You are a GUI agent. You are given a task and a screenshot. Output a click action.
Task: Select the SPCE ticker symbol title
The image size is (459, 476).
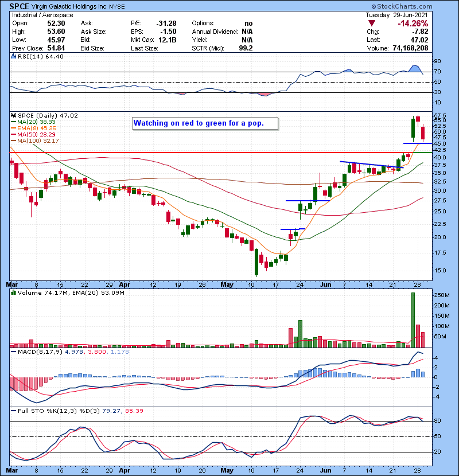click(x=19, y=6)
